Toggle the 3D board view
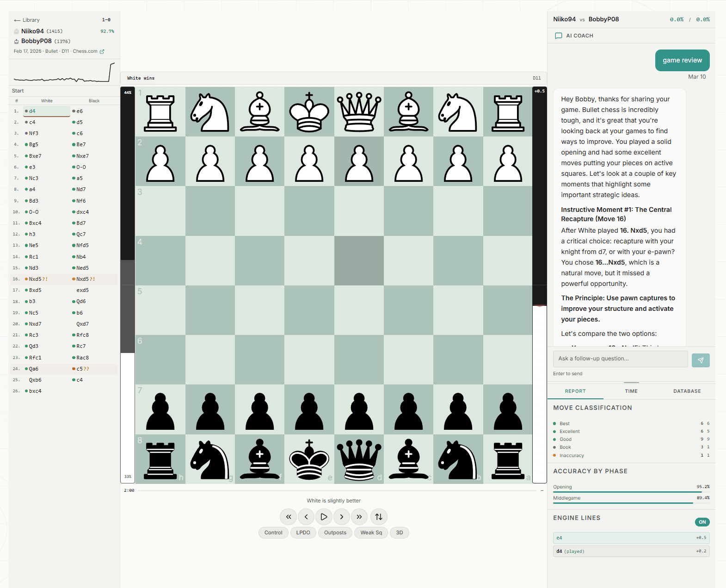The height and width of the screenshot is (588, 726). pos(400,532)
